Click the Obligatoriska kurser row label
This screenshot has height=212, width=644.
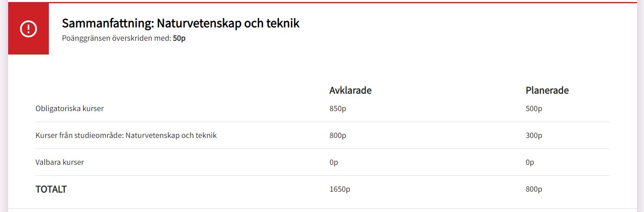click(70, 109)
